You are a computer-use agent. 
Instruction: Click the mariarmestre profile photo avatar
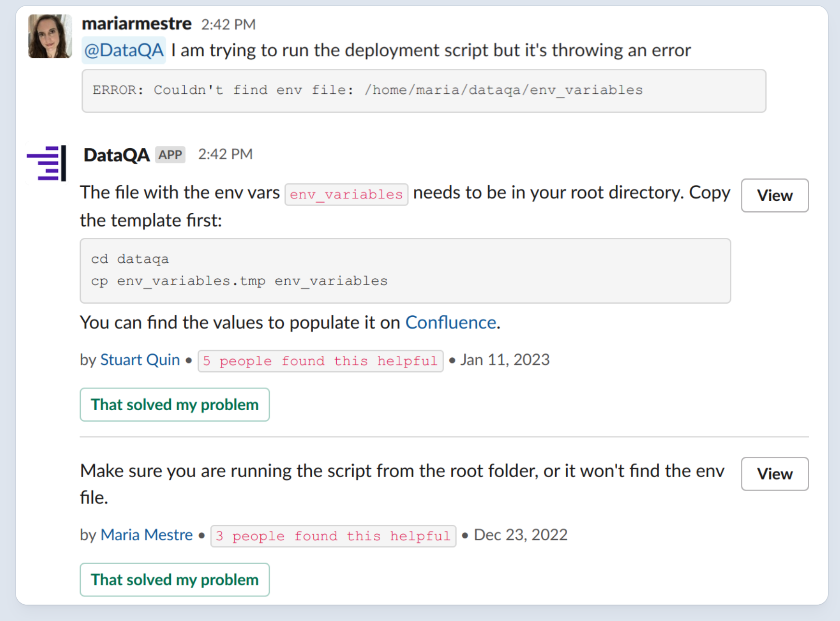pyautogui.click(x=50, y=36)
